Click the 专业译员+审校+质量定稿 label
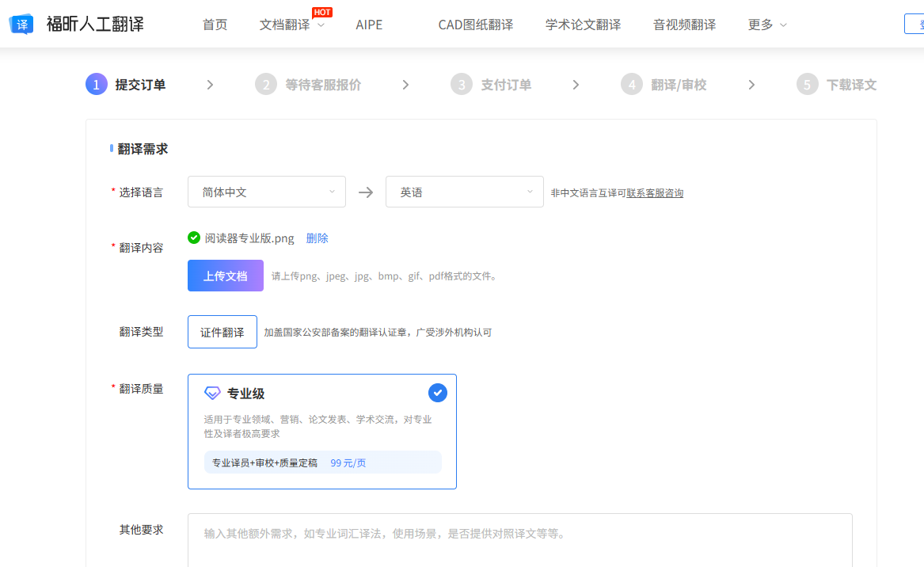 tap(264, 462)
